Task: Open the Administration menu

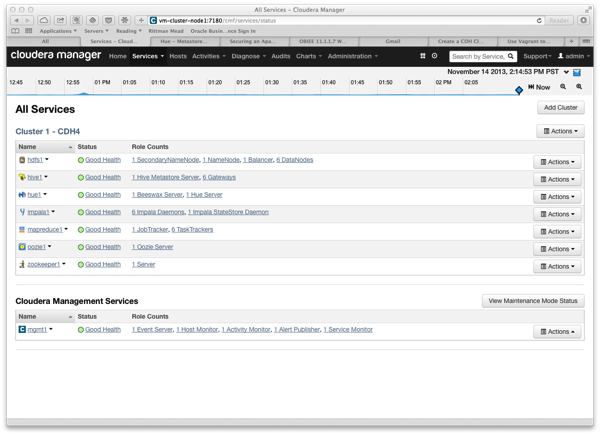Action: [352, 56]
